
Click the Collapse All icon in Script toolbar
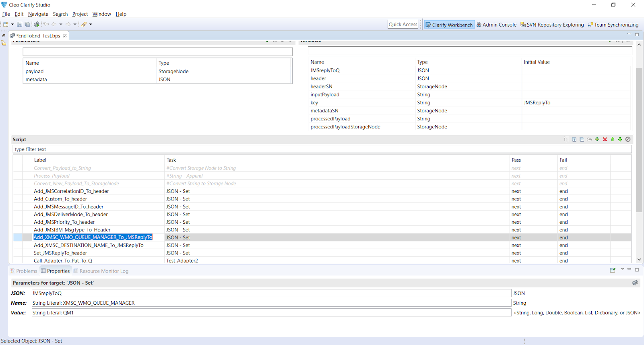[582, 139]
